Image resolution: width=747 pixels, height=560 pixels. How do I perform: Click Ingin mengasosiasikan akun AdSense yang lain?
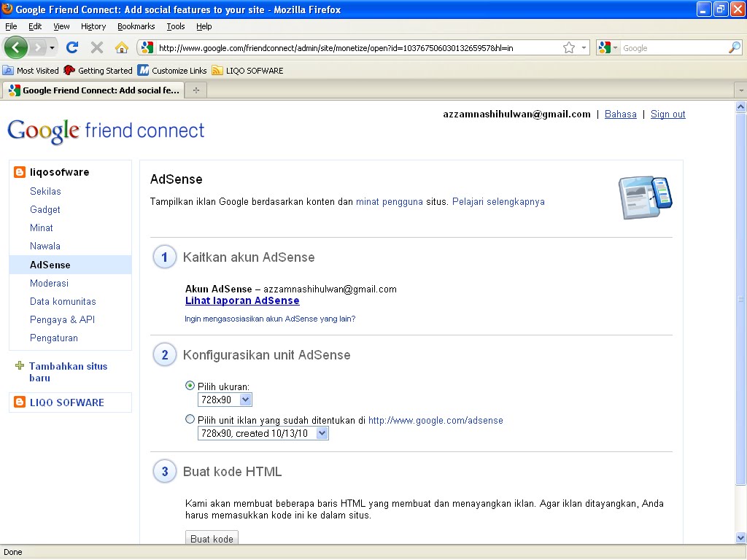point(270,319)
